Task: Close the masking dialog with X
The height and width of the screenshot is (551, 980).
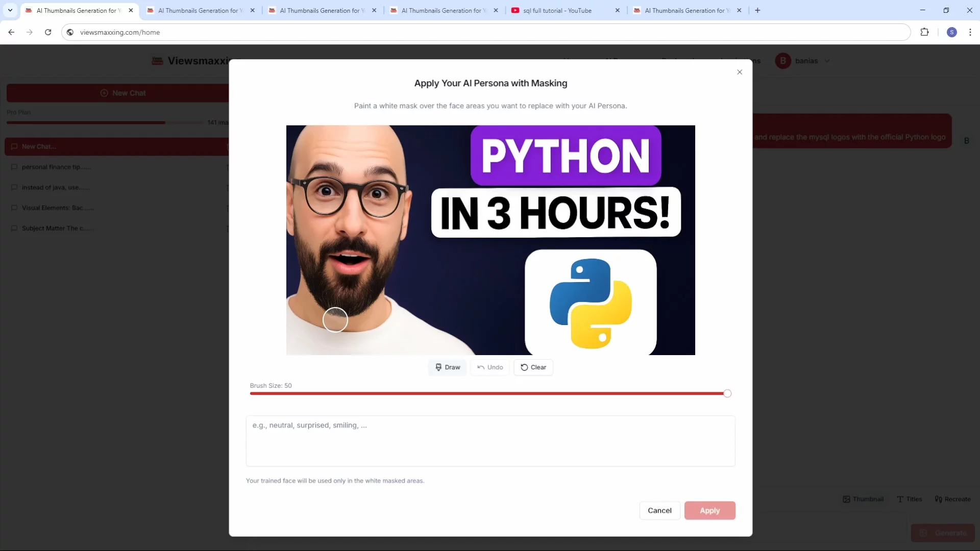Action: pyautogui.click(x=740, y=72)
